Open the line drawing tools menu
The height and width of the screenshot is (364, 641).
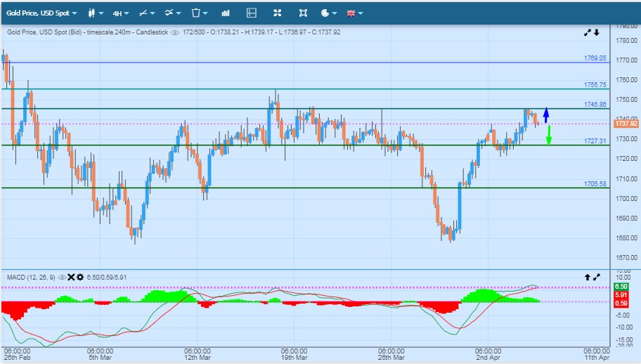pos(147,13)
